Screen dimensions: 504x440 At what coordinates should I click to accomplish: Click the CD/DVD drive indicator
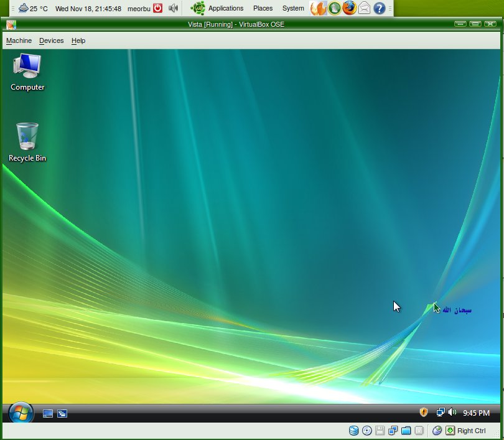pos(366,431)
